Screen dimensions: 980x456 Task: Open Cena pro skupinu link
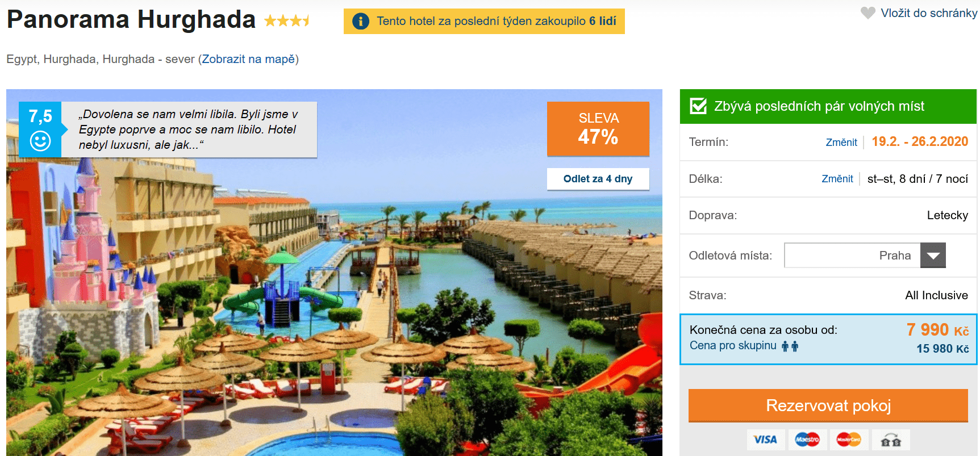tap(733, 345)
